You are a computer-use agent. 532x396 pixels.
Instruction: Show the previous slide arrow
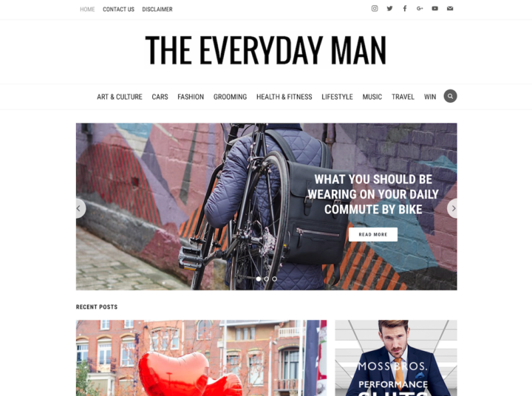click(x=80, y=208)
